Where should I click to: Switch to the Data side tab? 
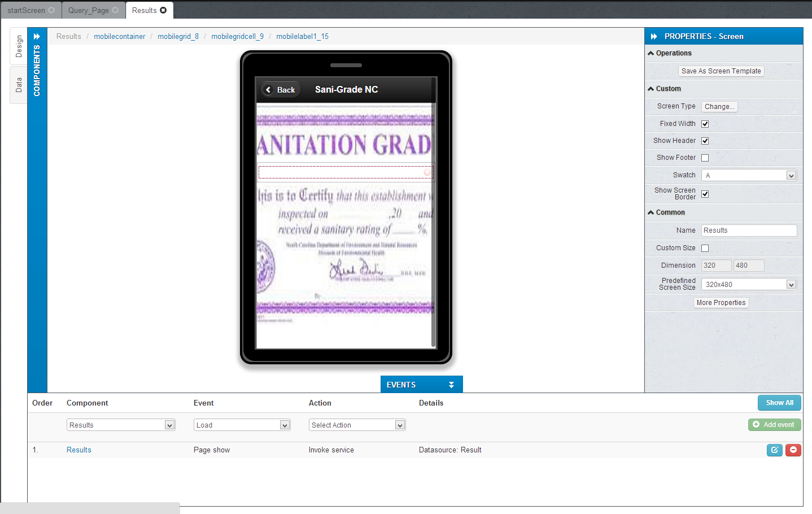click(19, 85)
